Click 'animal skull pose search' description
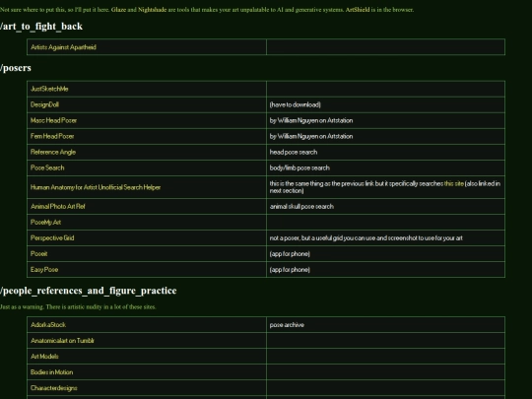 coord(301,206)
